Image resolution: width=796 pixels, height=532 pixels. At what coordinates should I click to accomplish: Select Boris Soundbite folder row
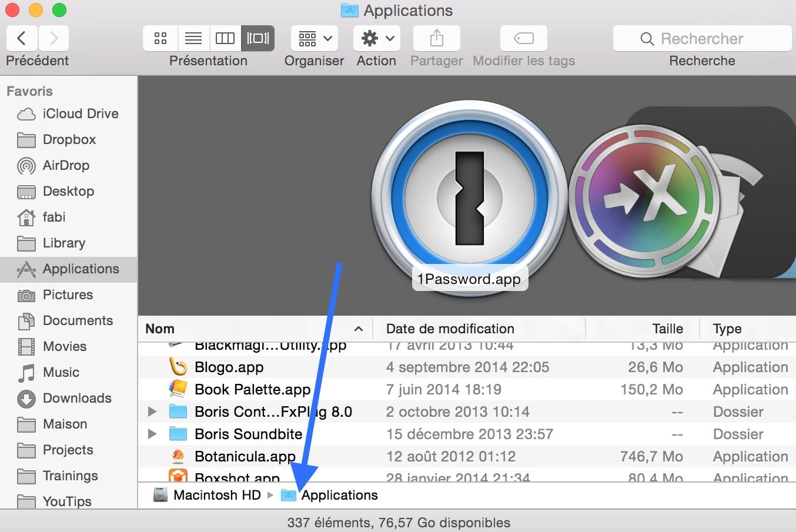(467, 434)
